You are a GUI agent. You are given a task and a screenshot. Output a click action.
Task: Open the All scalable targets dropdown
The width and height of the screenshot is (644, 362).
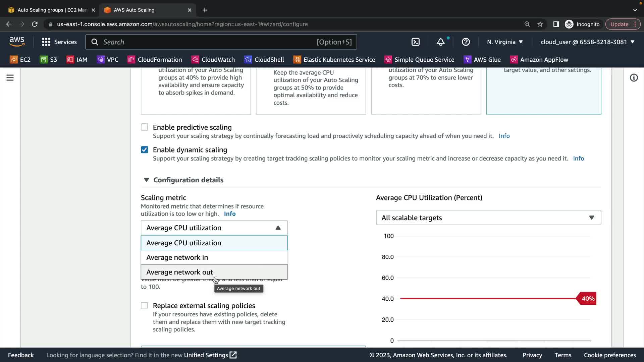click(488, 218)
